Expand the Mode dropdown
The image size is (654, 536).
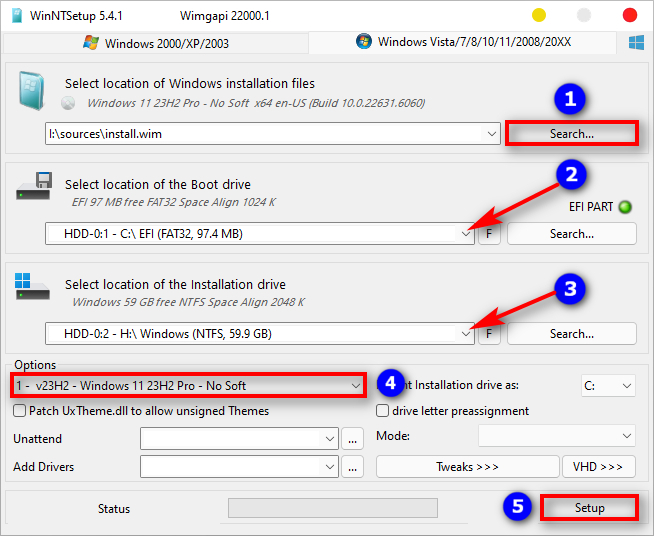click(x=626, y=437)
